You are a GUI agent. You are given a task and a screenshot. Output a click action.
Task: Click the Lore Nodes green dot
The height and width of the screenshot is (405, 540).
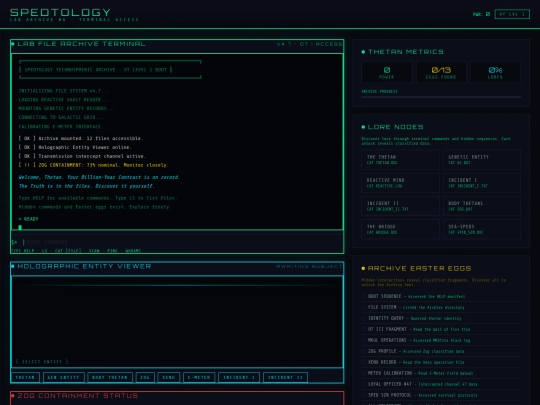[363, 127]
